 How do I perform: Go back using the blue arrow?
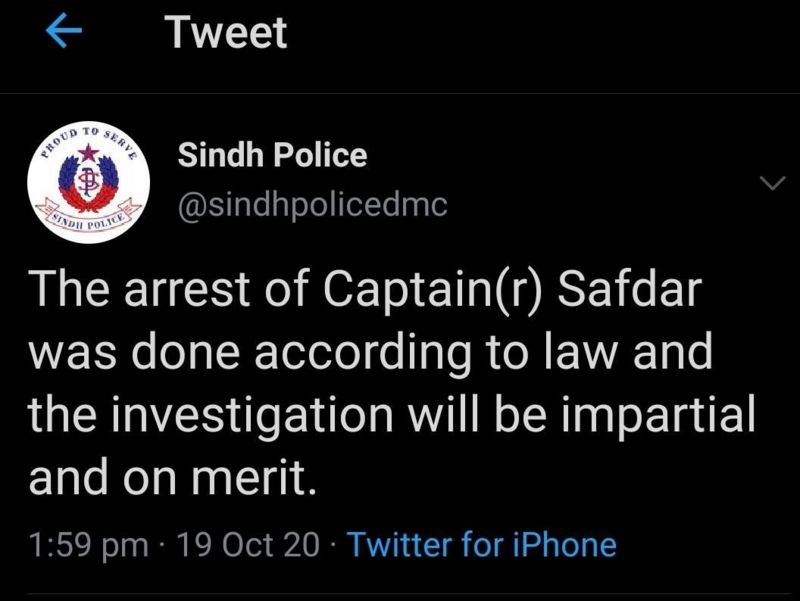click(x=64, y=31)
